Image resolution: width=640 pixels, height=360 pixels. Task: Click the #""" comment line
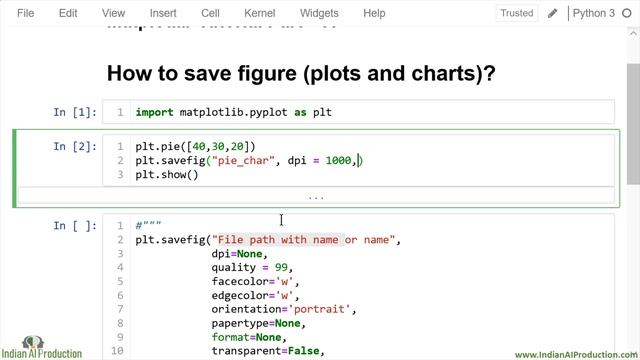[x=148, y=224]
